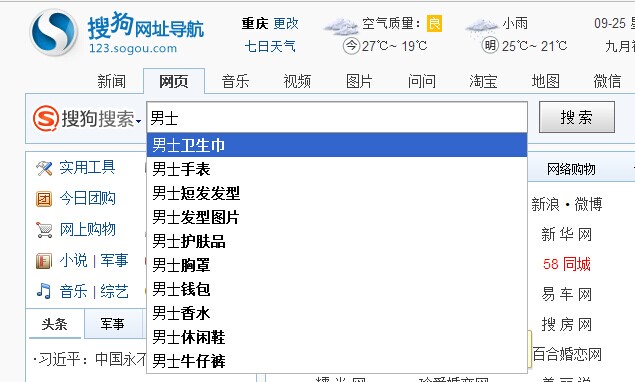635x382 pixels.
Task: Click the Sogou navigation logo
Action: tap(117, 32)
